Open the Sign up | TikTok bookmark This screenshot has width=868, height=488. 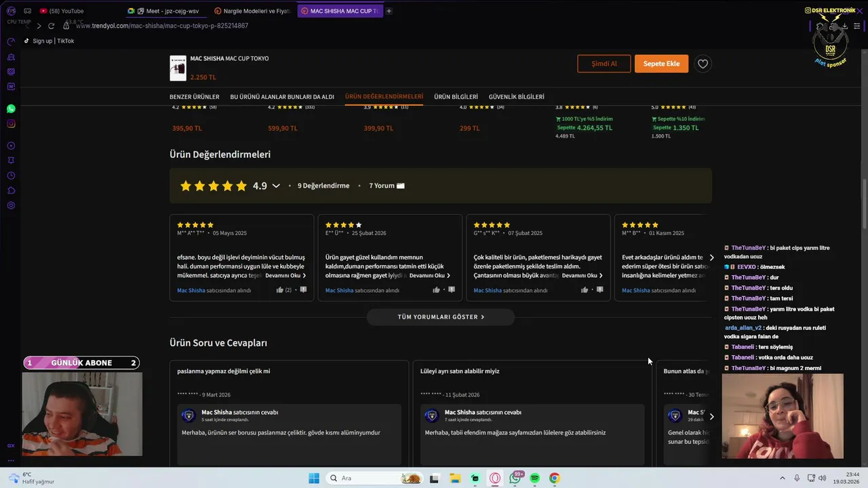[49, 41]
